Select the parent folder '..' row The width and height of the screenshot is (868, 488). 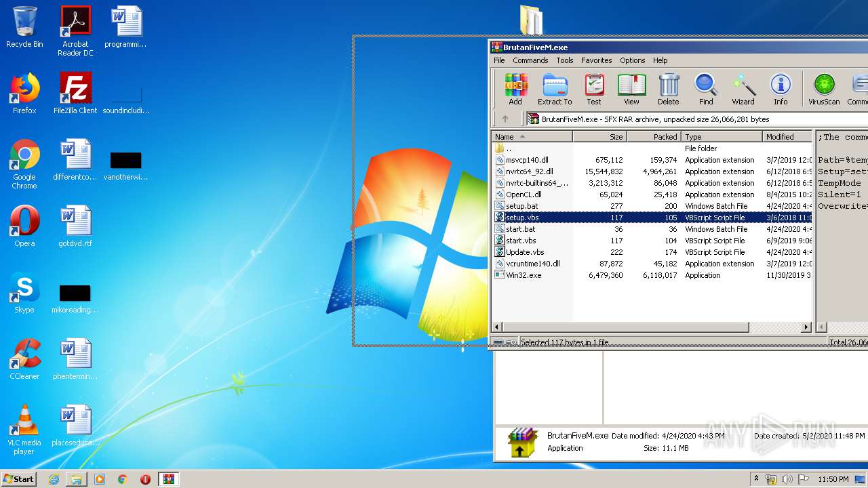tap(652, 148)
